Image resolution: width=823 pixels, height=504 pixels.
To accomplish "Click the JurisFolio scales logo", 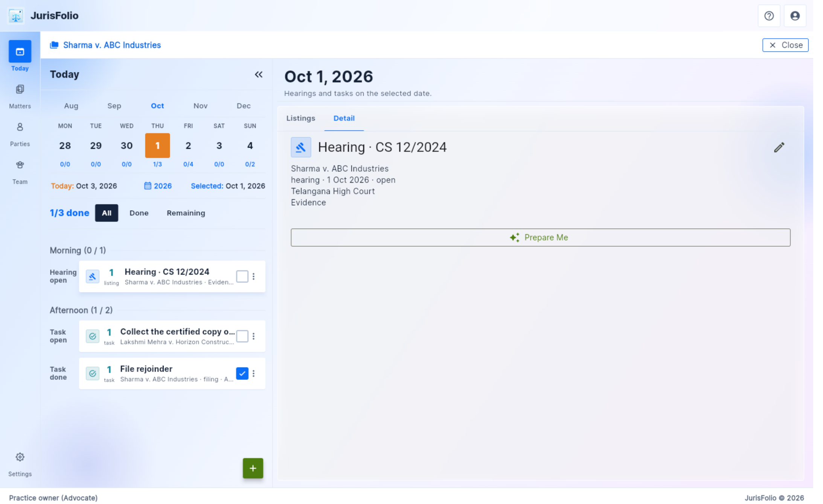I will [x=16, y=16].
